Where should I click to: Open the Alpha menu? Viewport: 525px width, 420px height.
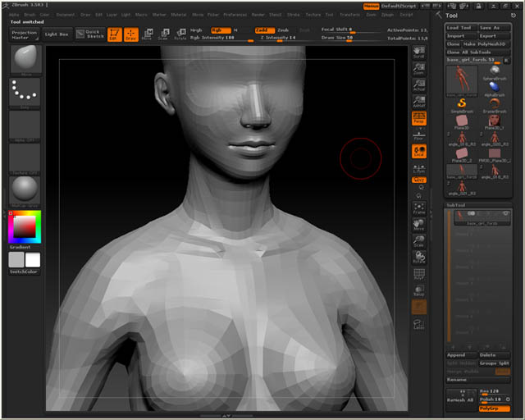14,15
